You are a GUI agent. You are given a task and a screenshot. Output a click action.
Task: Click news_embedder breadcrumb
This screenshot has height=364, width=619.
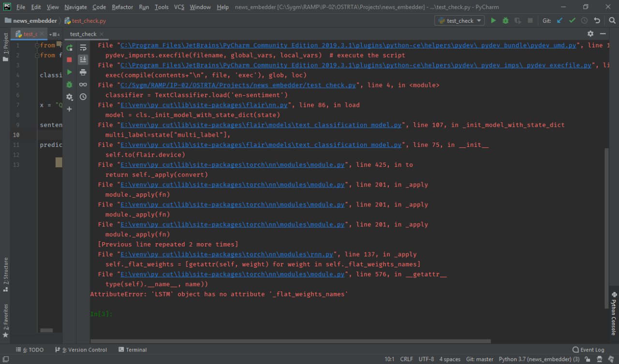[30, 21]
